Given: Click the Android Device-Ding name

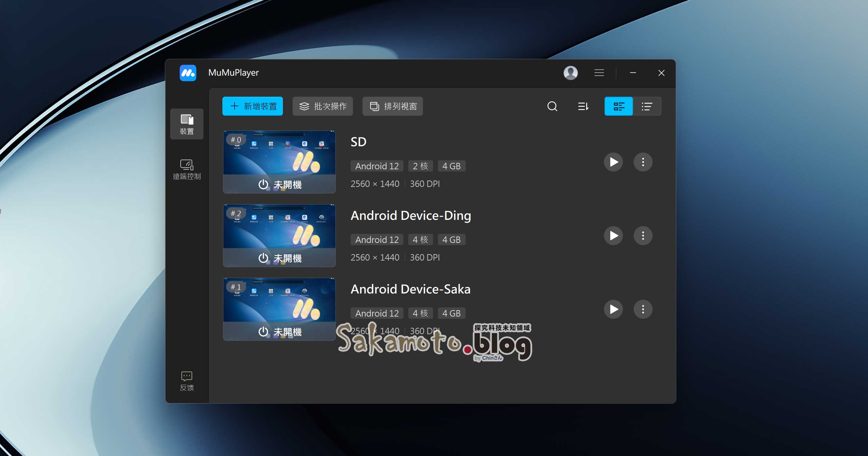Looking at the screenshot, I should pyautogui.click(x=411, y=216).
